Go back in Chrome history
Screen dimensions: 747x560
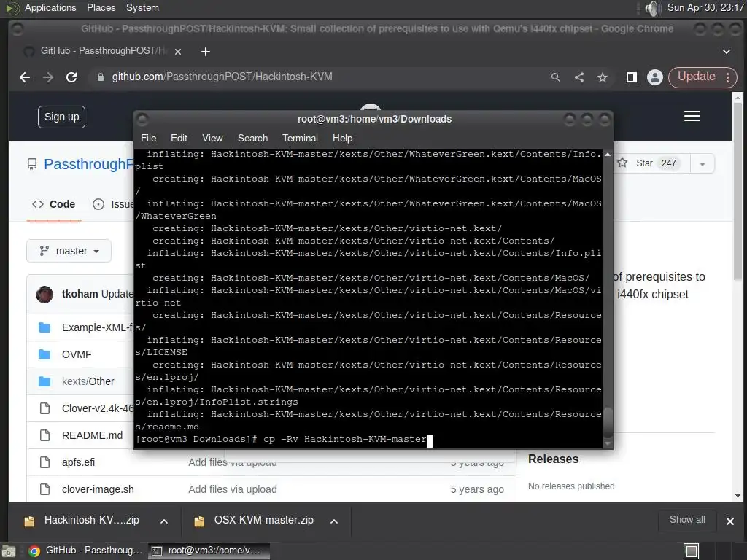click(x=25, y=77)
